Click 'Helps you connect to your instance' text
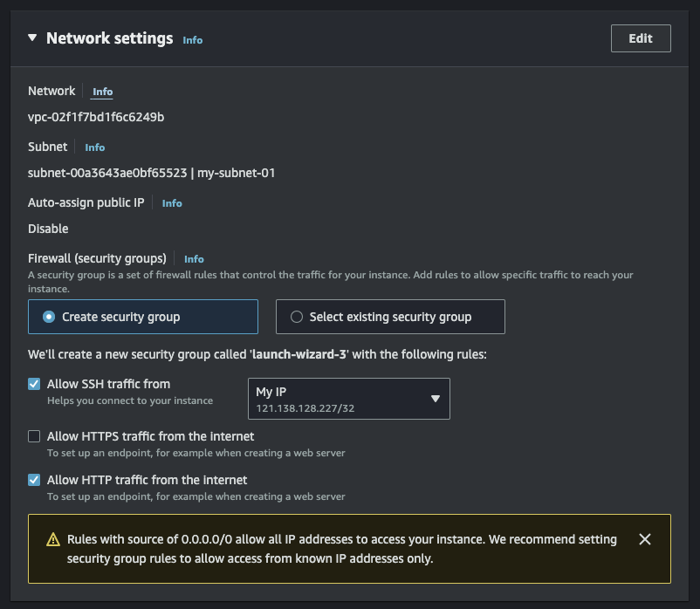 pyautogui.click(x=130, y=400)
